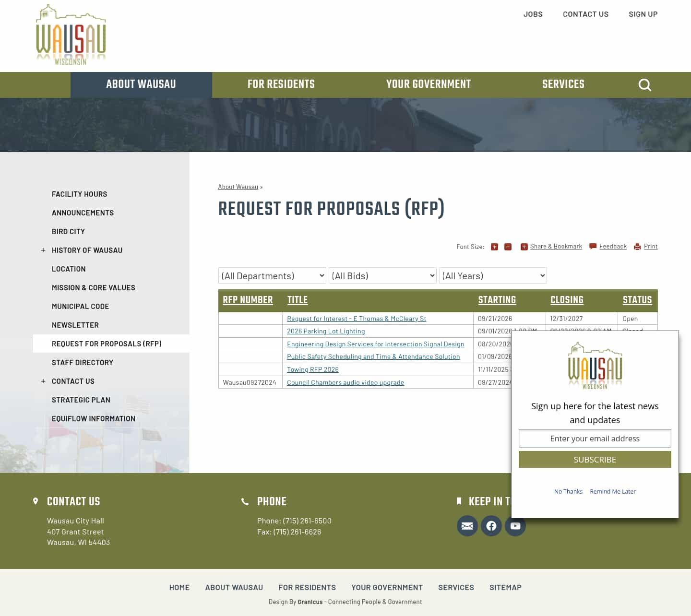Open Municipal Code in sidebar
Viewport: 691px width, 616px height.
click(81, 306)
